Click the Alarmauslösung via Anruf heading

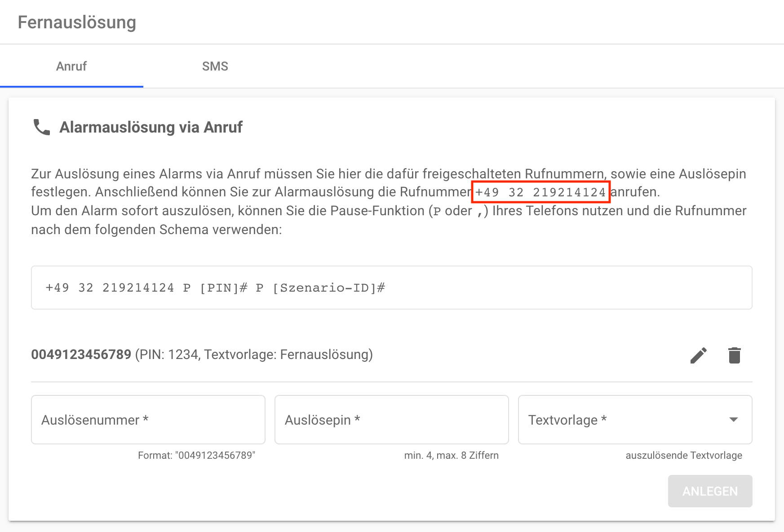point(151,127)
